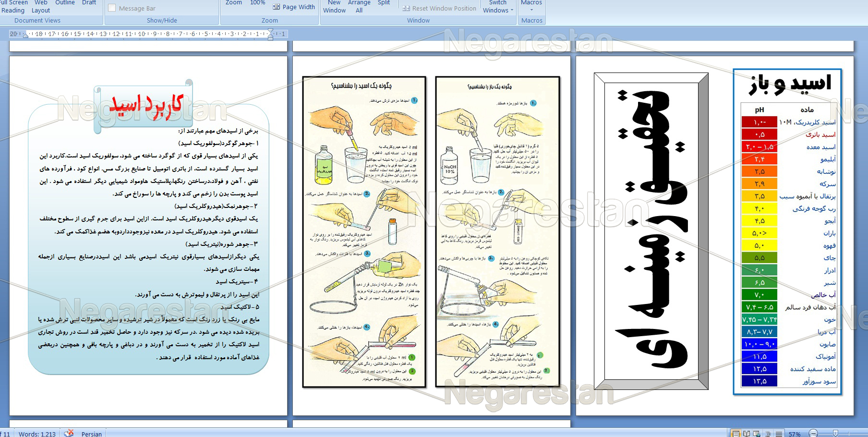Click the Persian language indicator
Screen dimensions: 868x437
pos(91,434)
